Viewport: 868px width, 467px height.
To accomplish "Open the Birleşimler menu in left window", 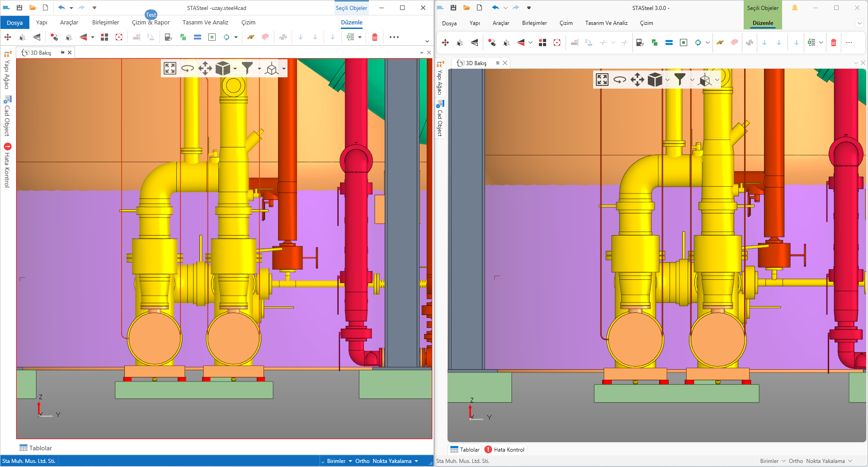I will click(105, 23).
